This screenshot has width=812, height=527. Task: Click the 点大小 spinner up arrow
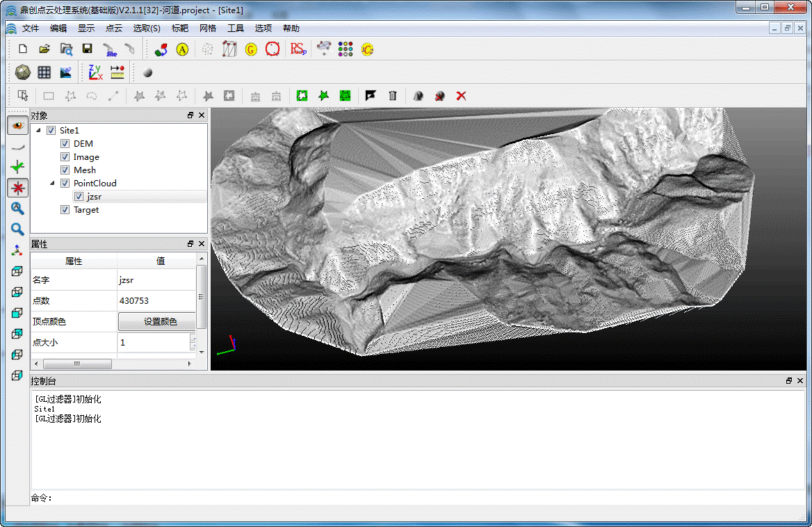point(193,339)
